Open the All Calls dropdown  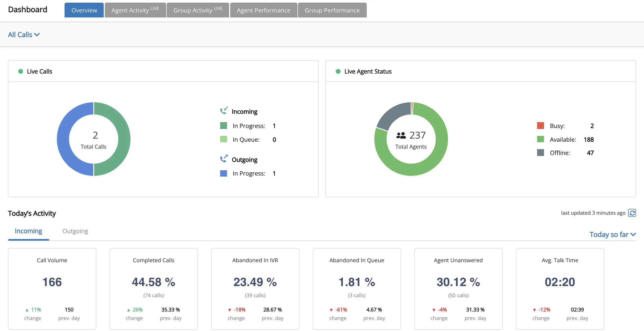coord(24,35)
